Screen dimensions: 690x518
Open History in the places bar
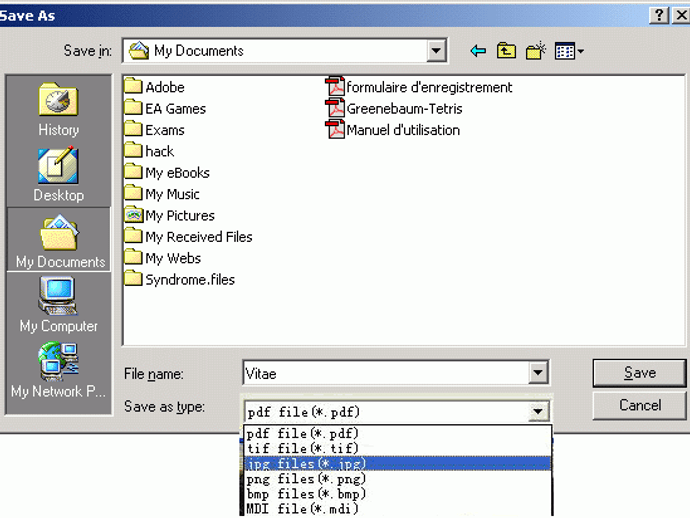click(58, 110)
